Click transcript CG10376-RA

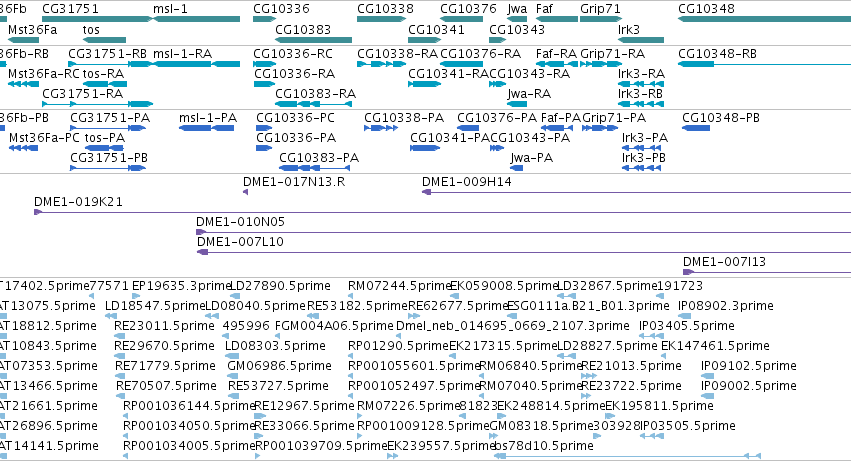480,54
